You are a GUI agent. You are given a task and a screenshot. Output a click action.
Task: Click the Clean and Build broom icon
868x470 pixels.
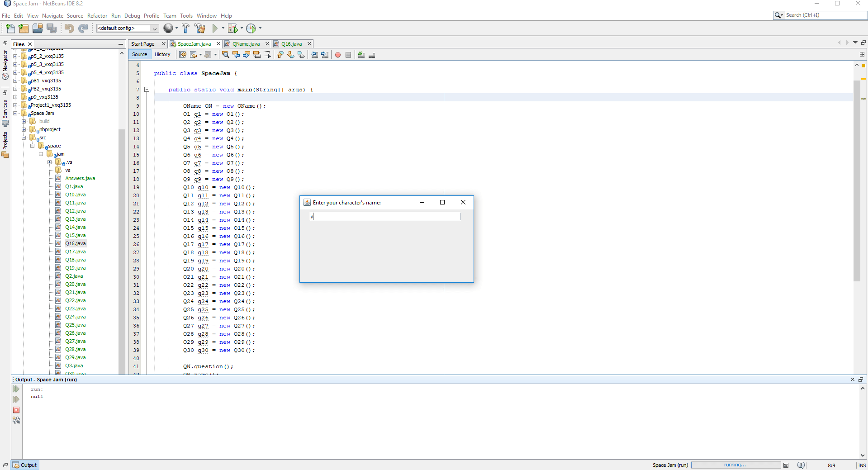200,28
